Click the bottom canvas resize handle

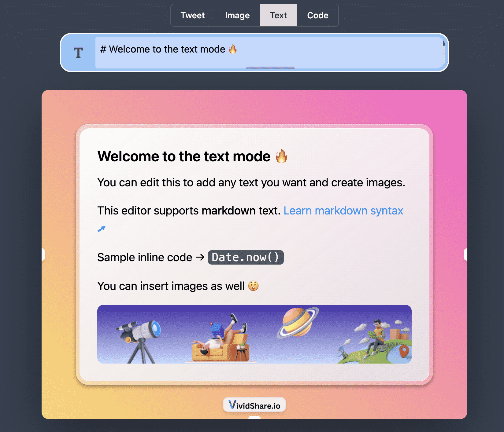(254, 418)
